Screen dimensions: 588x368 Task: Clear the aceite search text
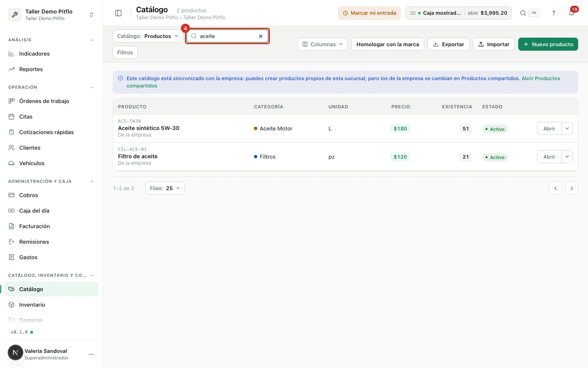coord(261,36)
